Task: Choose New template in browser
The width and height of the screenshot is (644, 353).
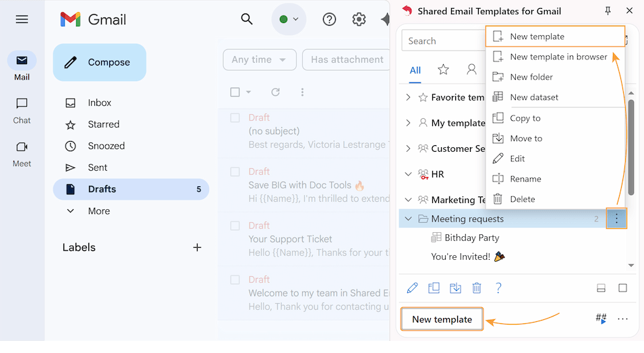Action: 555,57
